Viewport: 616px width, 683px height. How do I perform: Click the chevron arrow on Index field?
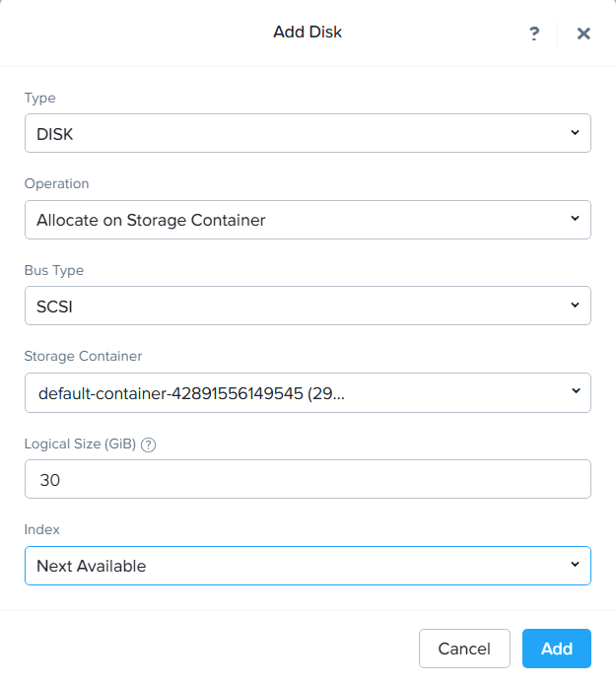tap(575, 565)
